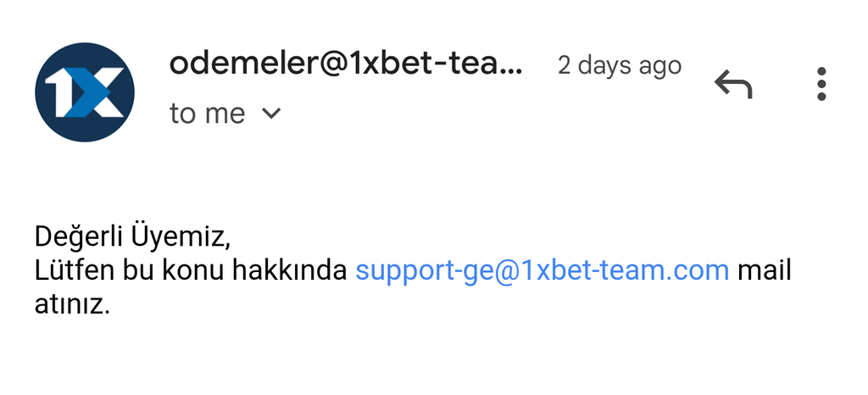This screenshot has width=868, height=395.
Task: Click the word "atınız." in the message
Action: click(x=73, y=304)
